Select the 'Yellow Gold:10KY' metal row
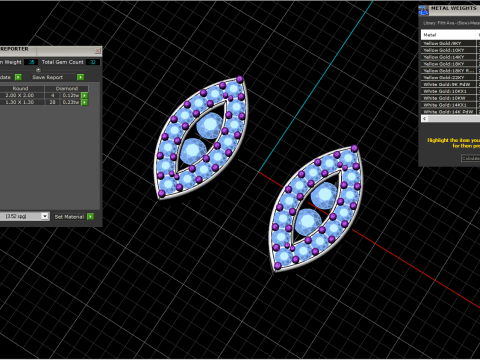The width and height of the screenshot is (480, 360). [x=449, y=50]
